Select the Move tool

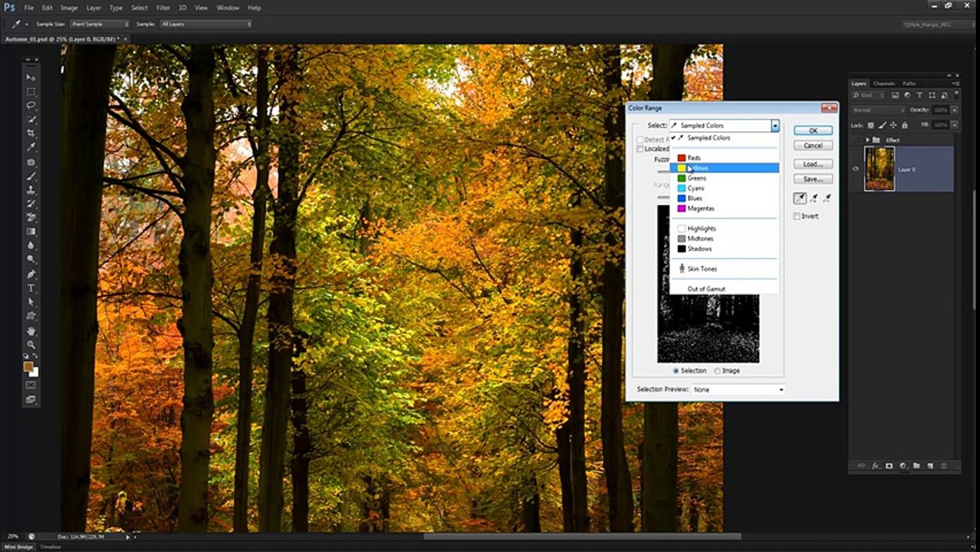tap(31, 77)
